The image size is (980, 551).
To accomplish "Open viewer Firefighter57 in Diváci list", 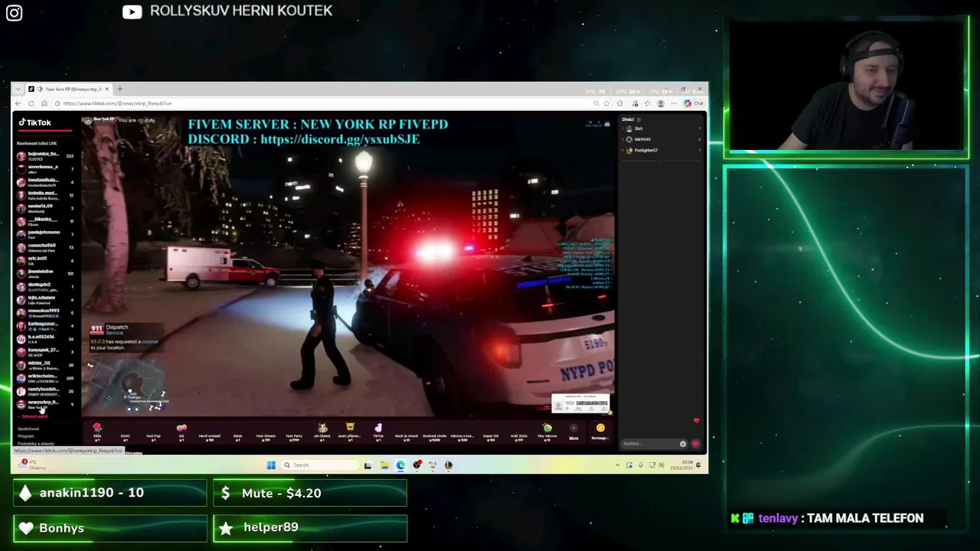I will point(662,150).
